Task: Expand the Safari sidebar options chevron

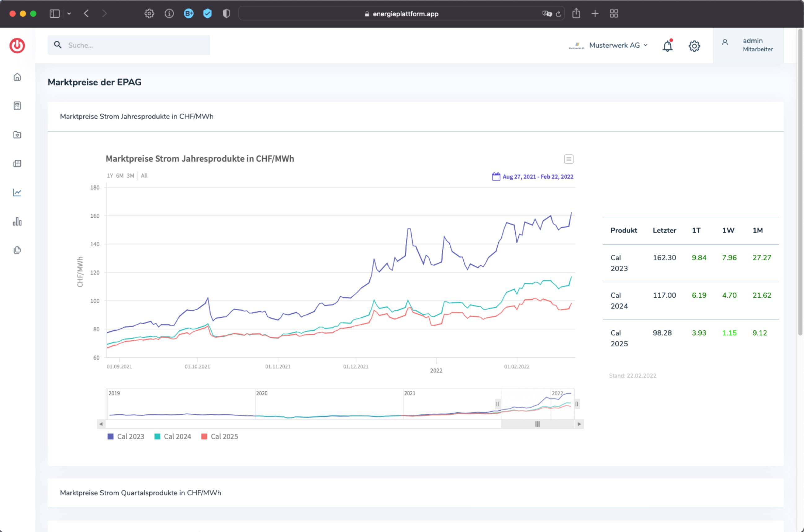Action: (x=69, y=14)
